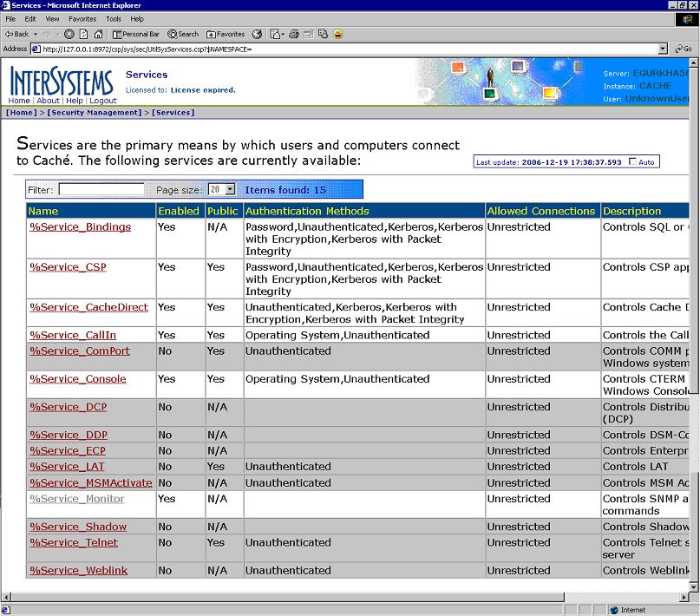
Task: Click into the Filter text field
Action: point(101,189)
